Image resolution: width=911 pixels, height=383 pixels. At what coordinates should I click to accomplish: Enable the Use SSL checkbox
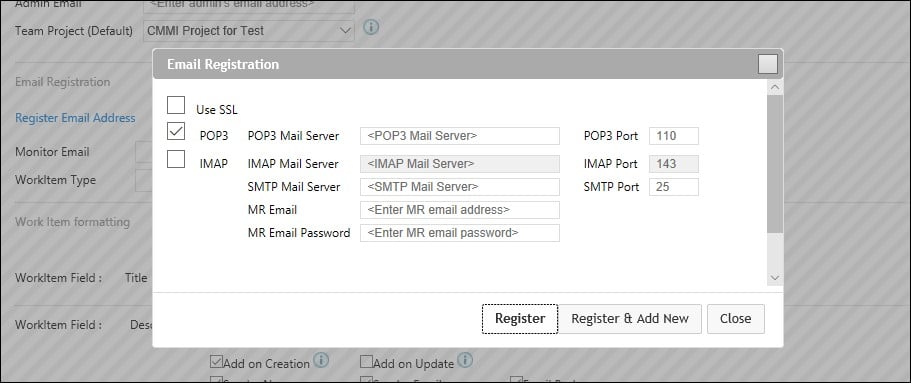point(176,106)
